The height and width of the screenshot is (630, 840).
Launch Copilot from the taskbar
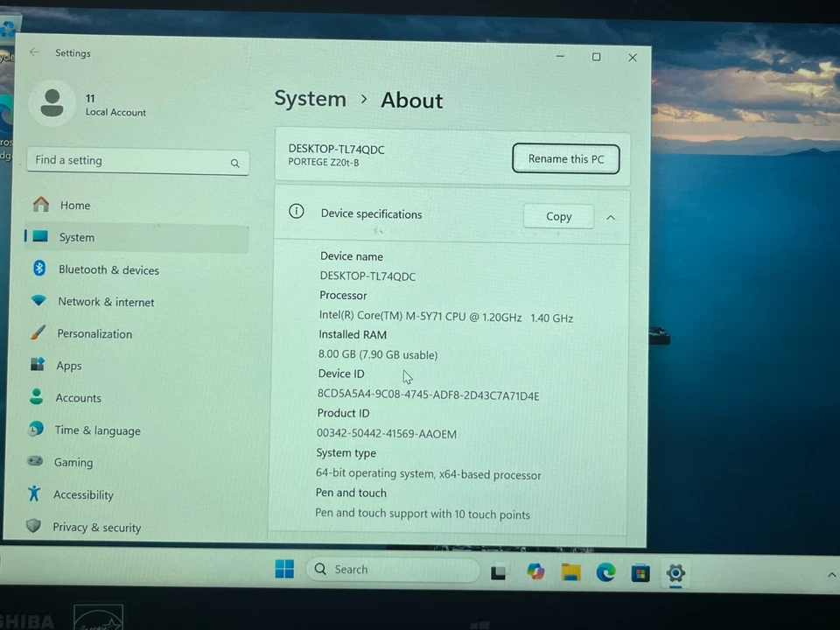[x=535, y=571]
